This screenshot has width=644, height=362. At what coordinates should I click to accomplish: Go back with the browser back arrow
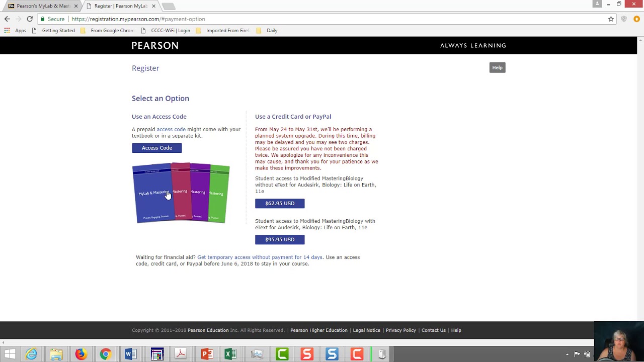[7, 19]
